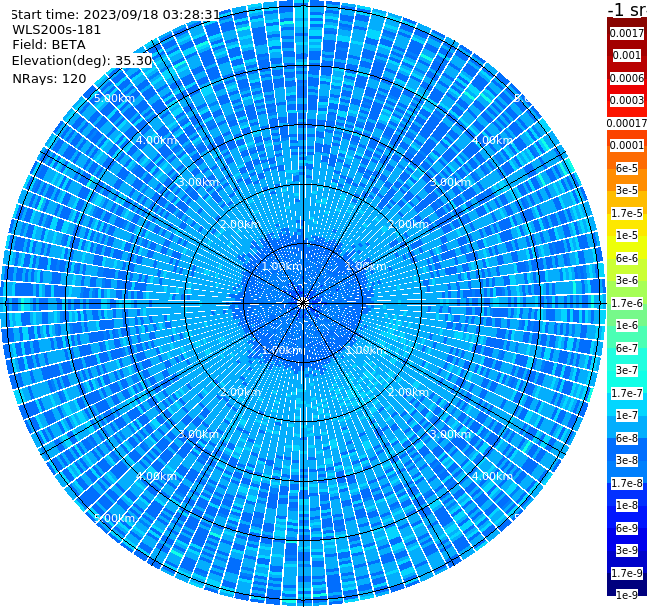
Task: Click the 1e-8 colorbar tick label
Action: (x=627, y=505)
